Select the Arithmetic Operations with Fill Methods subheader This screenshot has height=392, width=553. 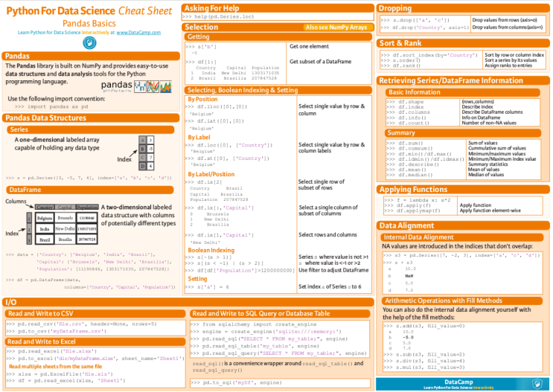pyautogui.click(x=462, y=301)
